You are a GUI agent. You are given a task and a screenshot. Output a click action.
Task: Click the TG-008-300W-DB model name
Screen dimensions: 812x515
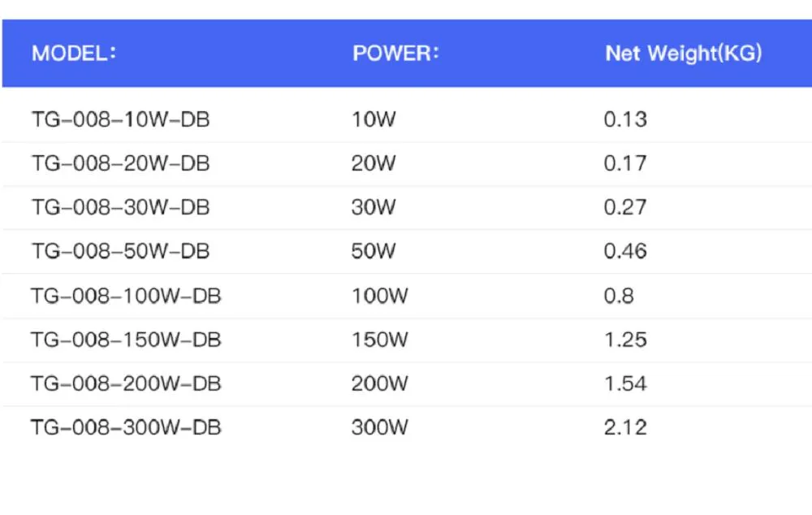click(x=126, y=427)
